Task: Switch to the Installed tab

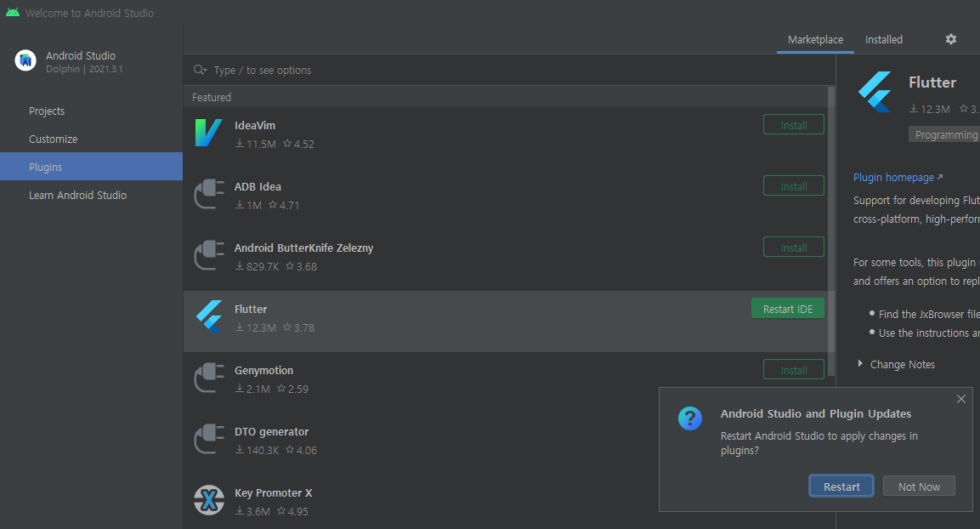Action: coord(883,39)
